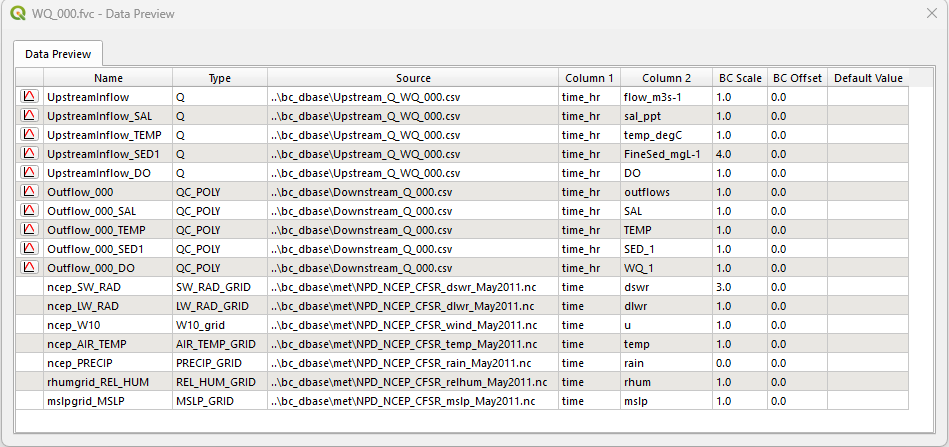The width and height of the screenshot is (949, 447).
Task: Switch to the Data Preview tab
Action: click(58, 54)
